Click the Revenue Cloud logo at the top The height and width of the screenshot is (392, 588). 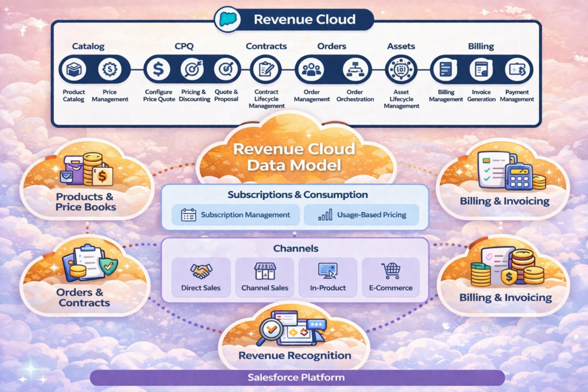(x=228, y=19)
